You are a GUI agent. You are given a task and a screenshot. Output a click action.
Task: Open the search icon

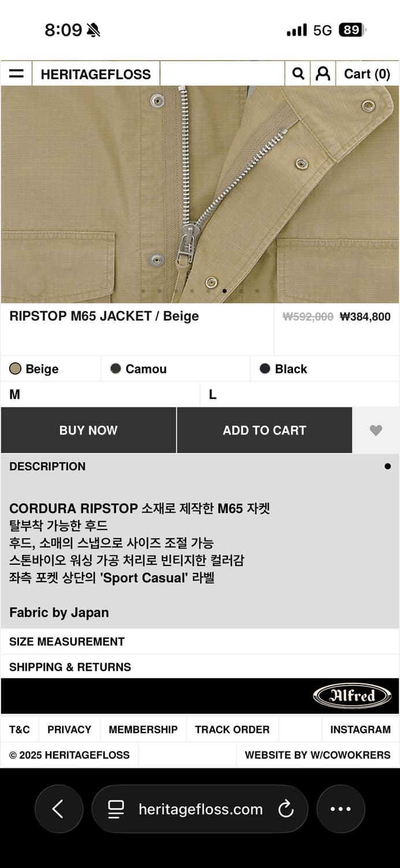click(x=297, y=73)
